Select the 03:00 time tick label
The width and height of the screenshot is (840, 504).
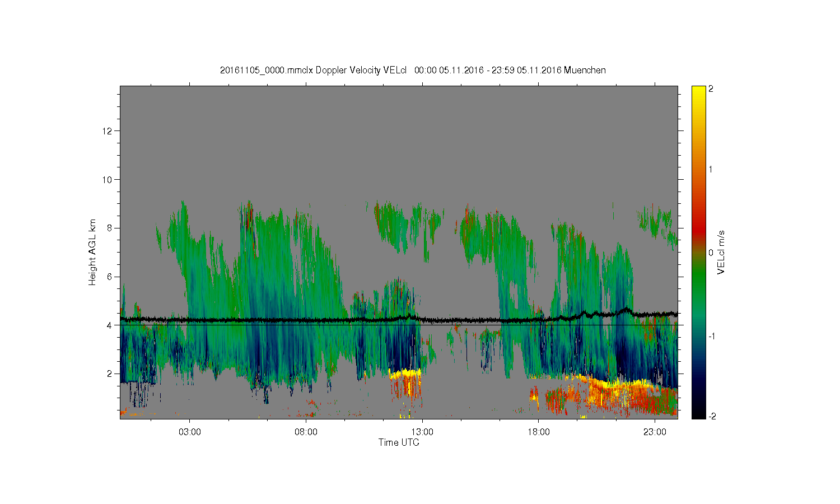(x=190, y=432)
